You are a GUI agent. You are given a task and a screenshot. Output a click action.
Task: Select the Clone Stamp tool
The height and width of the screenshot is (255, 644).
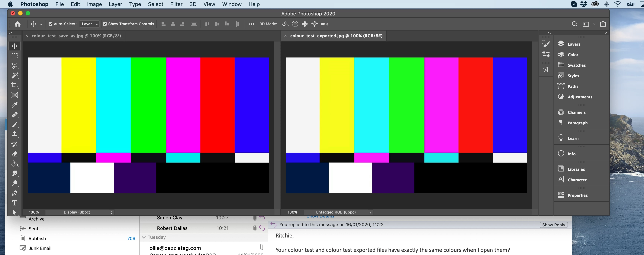click(14, 134)
